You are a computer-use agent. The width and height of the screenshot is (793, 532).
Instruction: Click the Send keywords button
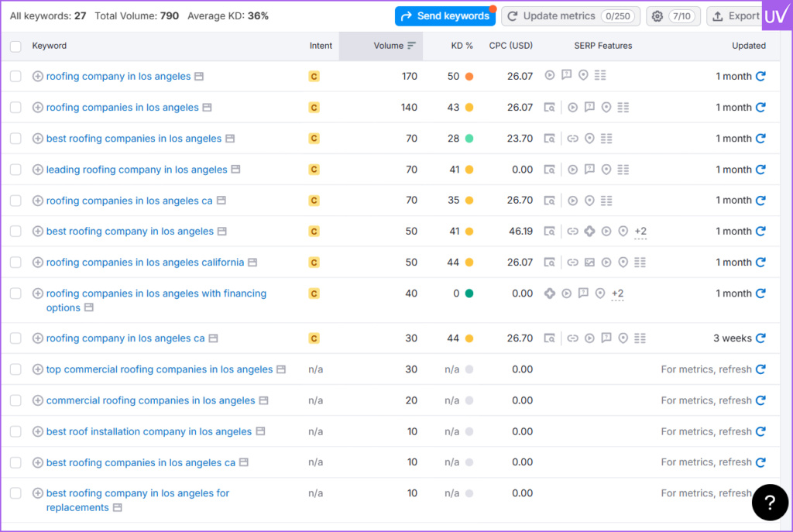445,16
